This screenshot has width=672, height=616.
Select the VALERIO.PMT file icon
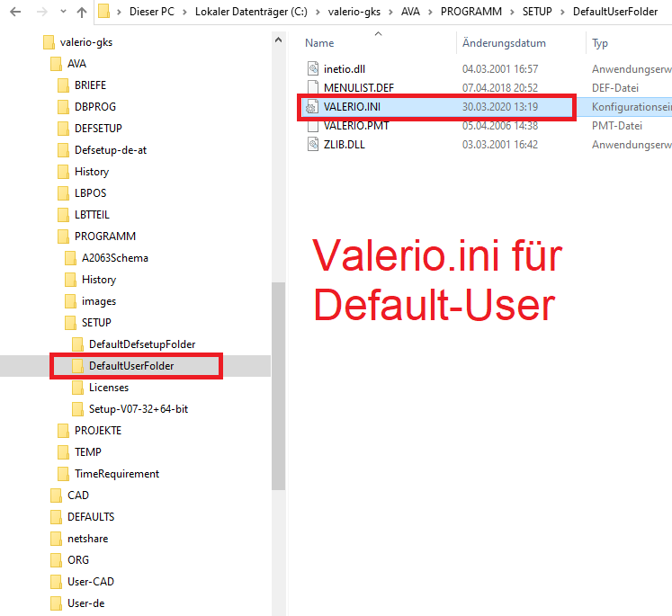point(312,126)
